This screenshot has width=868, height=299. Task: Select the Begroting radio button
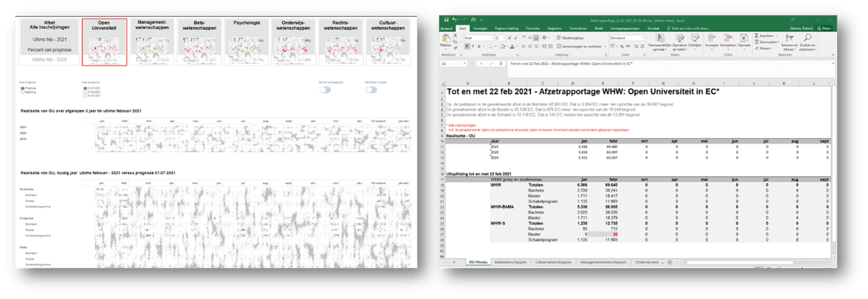point(23,92)
